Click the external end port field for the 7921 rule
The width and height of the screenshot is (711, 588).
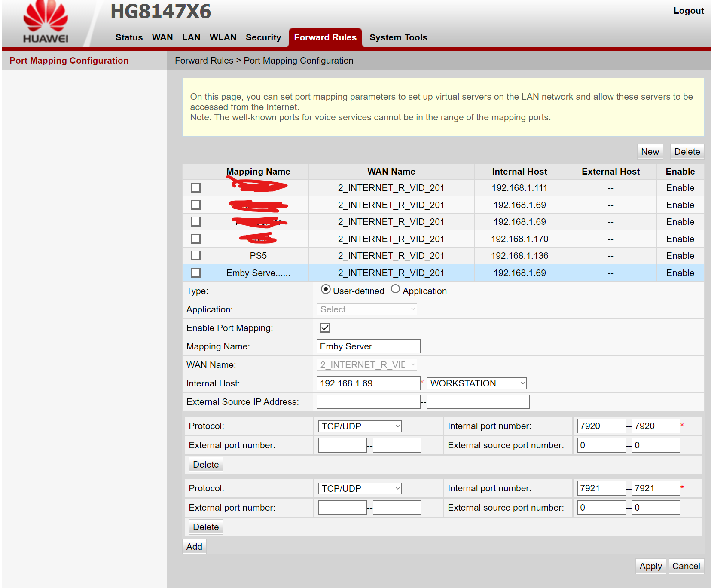[397, 508]
